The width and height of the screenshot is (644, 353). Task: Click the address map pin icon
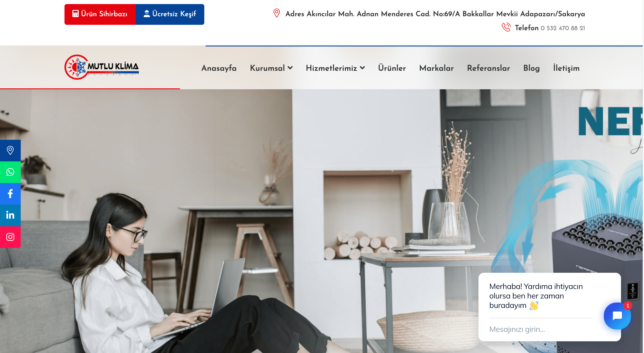click(276, 13)
